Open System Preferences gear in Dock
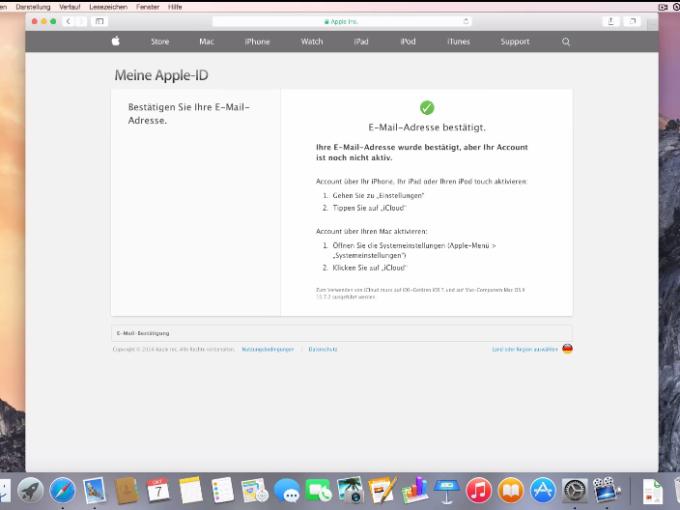Image resolution: width=680 pixels, height=510 pixels. pos(575,490)
